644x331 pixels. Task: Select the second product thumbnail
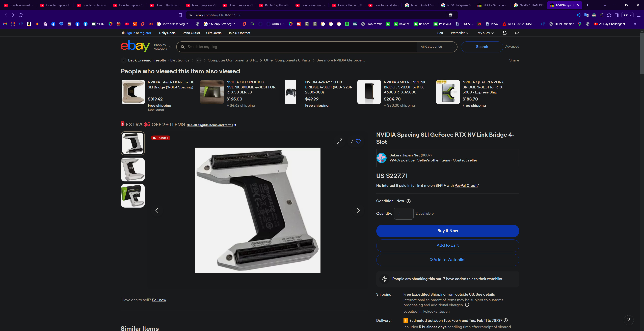pyautogui.click(x=133, y=170)
